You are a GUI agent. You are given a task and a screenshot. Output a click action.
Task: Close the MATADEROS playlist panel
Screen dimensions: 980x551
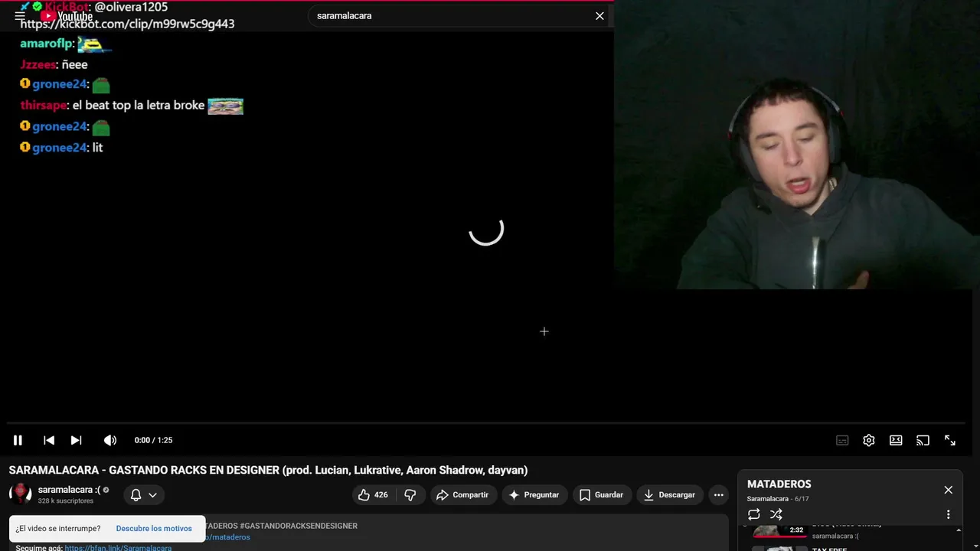[948, 490]
